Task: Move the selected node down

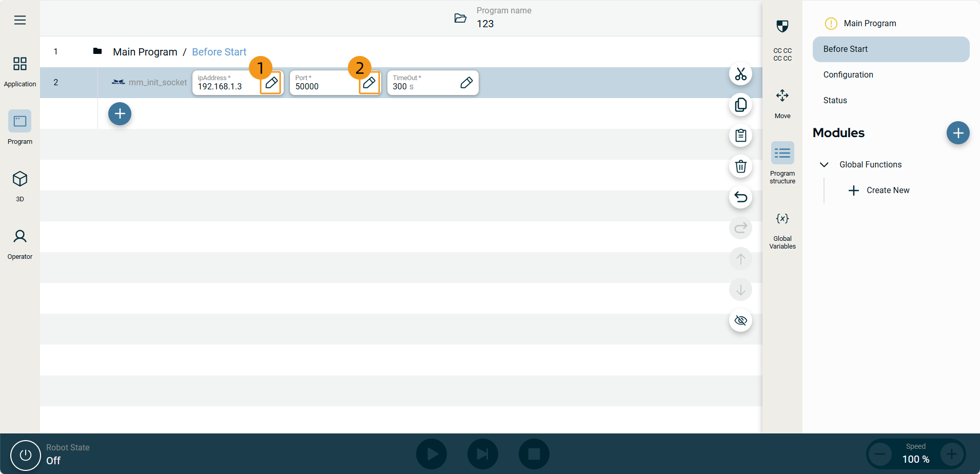Action: pyautogui.click(x=740, y=290)
